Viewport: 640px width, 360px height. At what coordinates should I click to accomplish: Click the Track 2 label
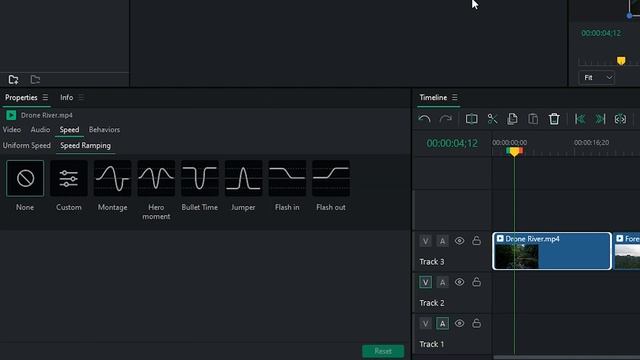point(432,303)
